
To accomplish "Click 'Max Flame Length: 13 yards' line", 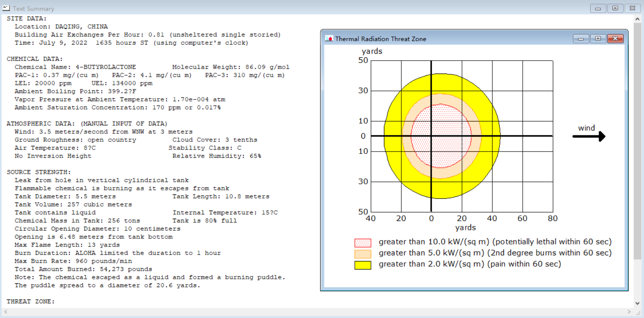I will (x=67, y=245).
